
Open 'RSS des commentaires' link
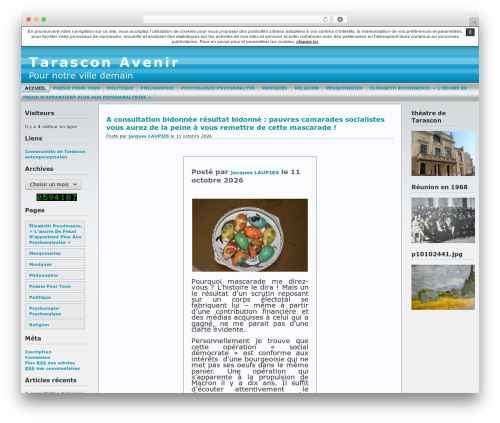[52, 368]
